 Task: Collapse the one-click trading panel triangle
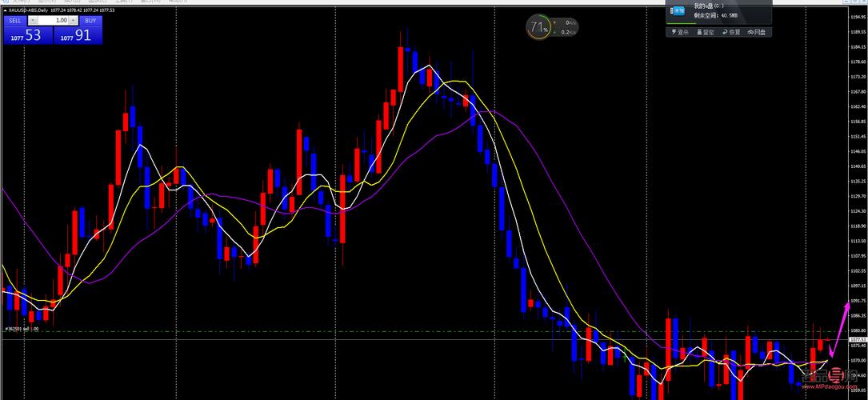(5, 10)
